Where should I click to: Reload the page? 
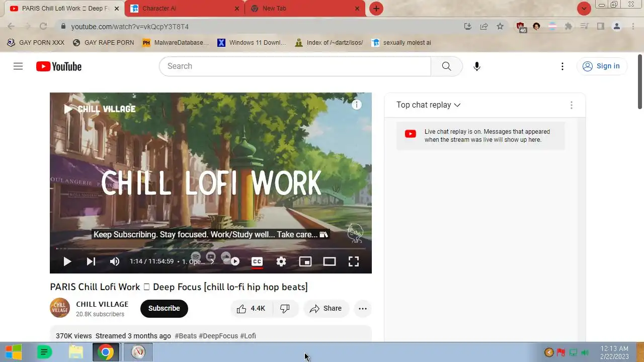tap(43, 26)
